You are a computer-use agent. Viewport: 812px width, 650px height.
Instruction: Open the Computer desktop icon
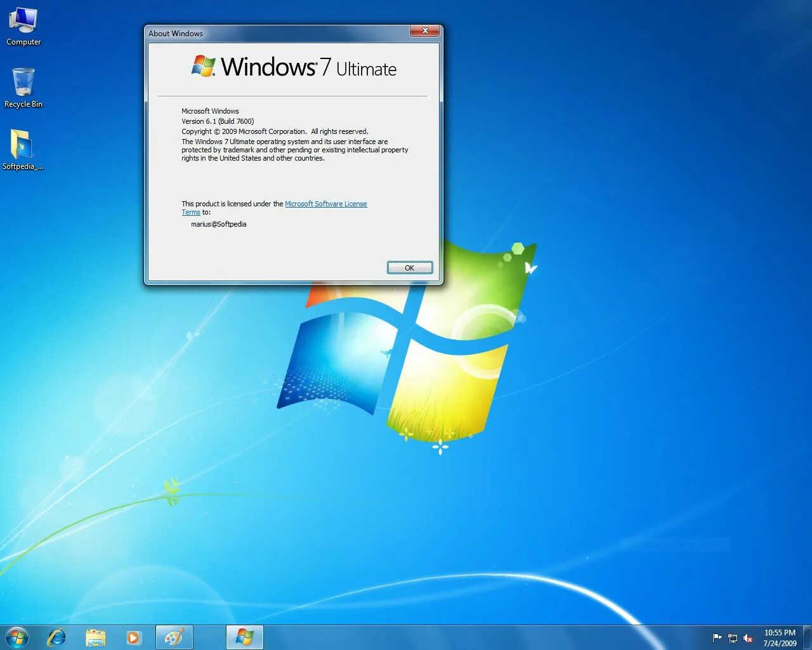tap(23, 27)
